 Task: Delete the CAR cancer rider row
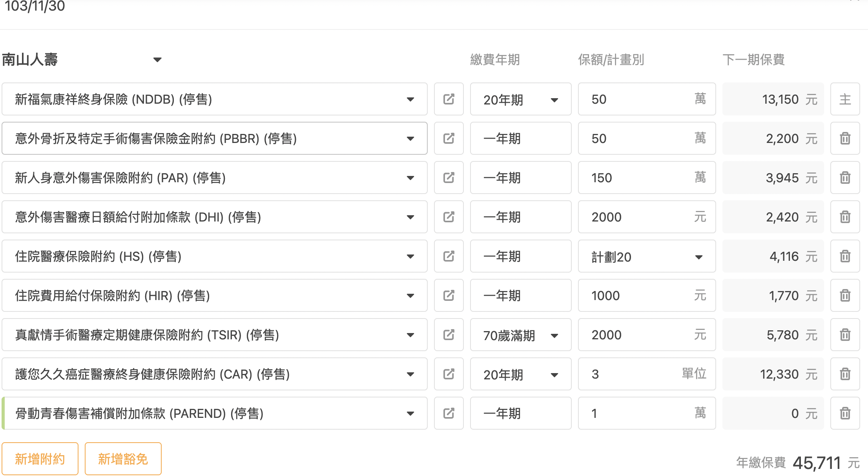(x=845, y=374)
